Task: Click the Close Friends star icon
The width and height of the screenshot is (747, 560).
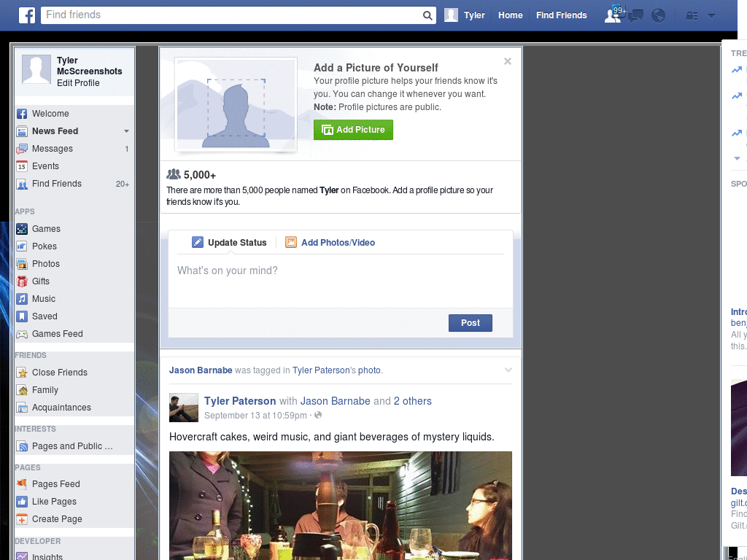Action: (22, 373)
